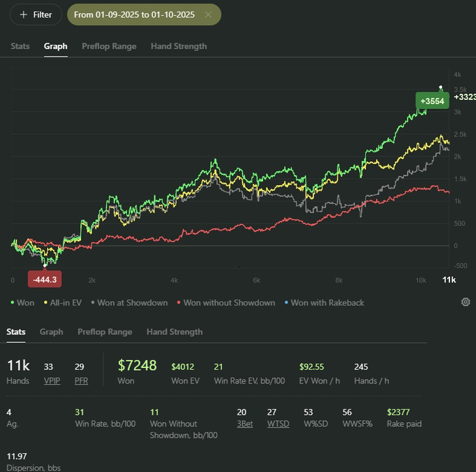
Task: Toggle the Won at Showdown legend item
Action: coord(128,303)
